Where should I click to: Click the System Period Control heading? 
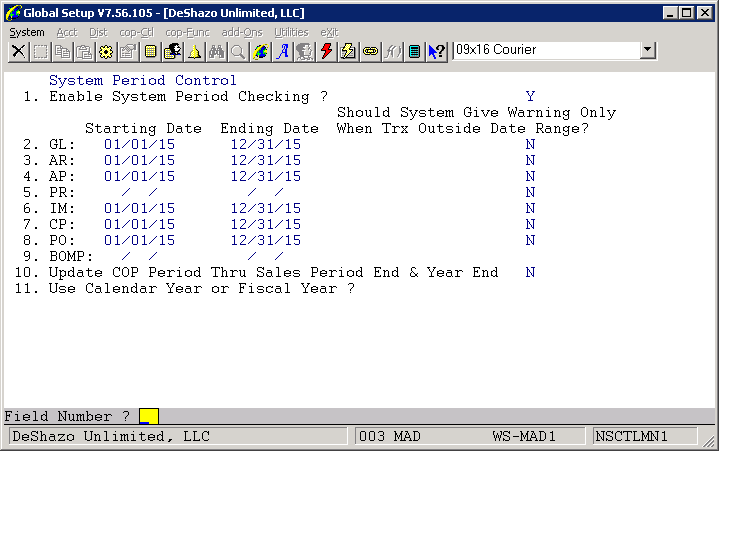click(143, 81)
